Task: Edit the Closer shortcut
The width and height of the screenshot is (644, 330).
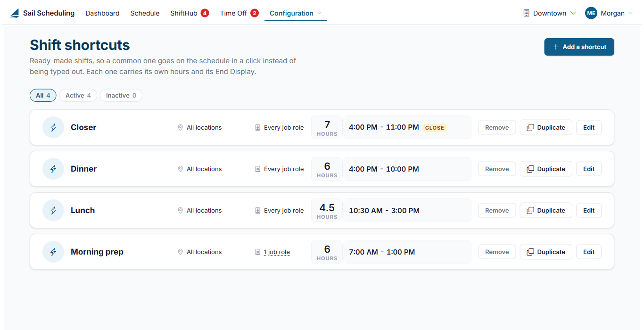Action: 589,127
